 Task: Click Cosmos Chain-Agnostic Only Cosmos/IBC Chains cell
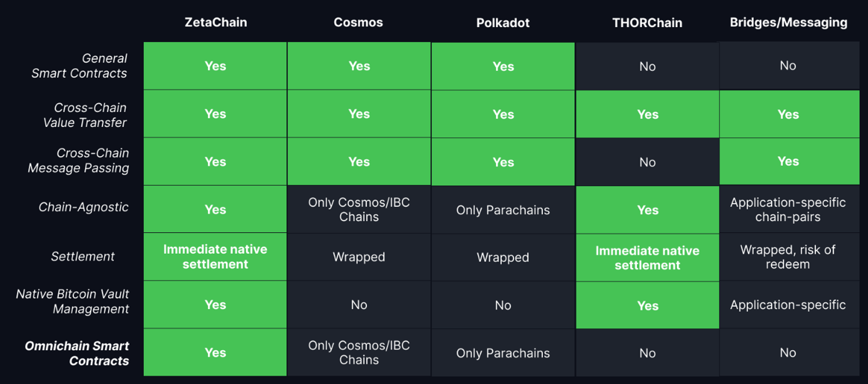(x=359, y=209)
